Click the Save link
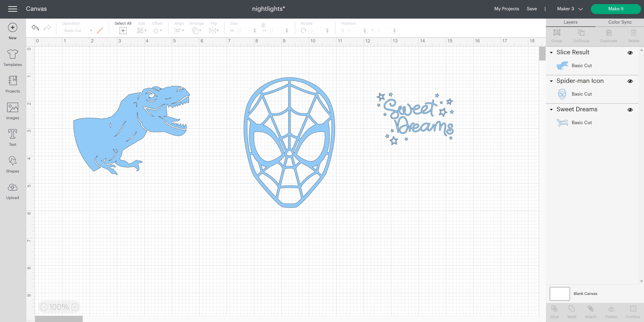The width and height of the screenshot is (644, 322). point(532,9)
